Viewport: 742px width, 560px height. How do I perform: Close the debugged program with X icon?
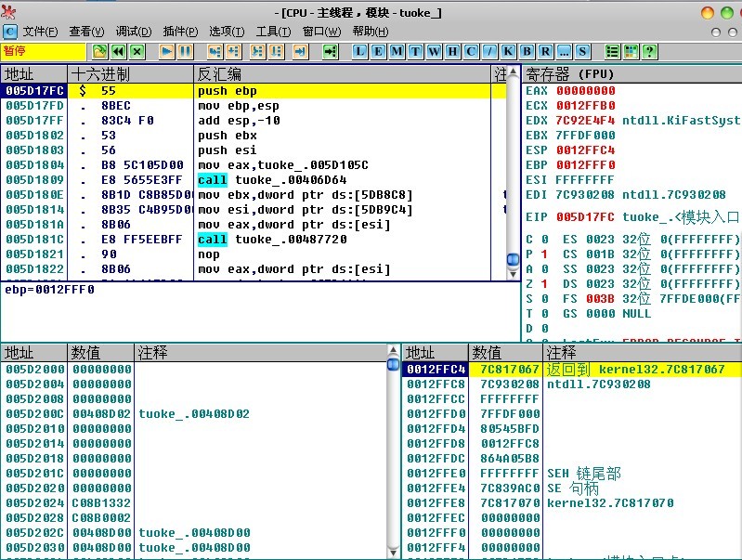(137, 51)
